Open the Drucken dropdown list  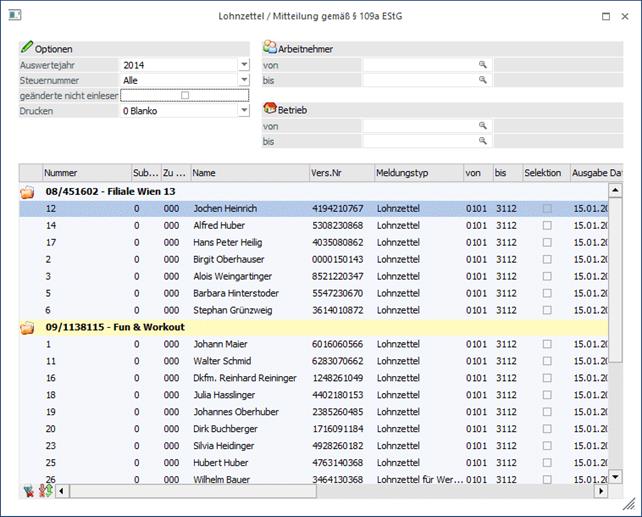pos(244,111)
